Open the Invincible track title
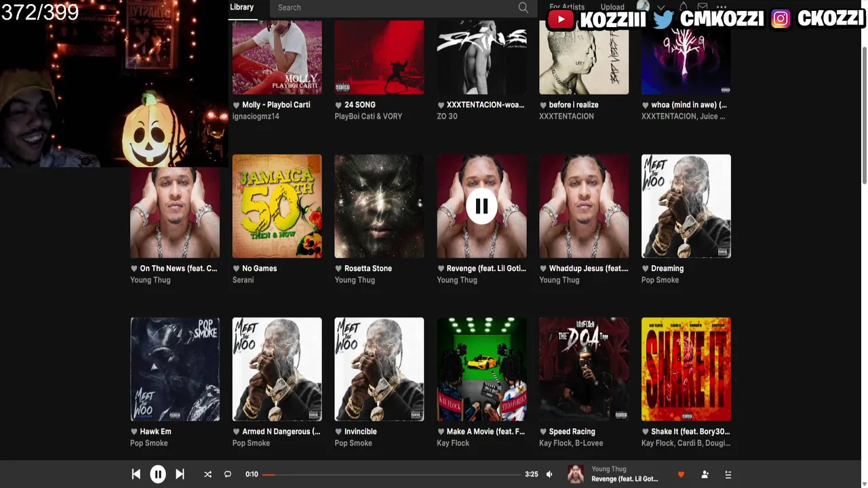The width and height of the screenshot is (868, 488). (x=360, y=432)
